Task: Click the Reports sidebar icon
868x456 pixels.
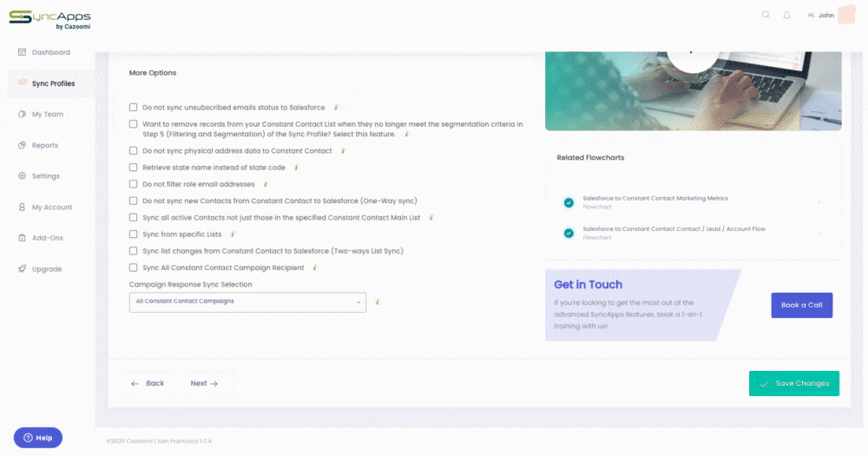Action: [x=23, y=145]
